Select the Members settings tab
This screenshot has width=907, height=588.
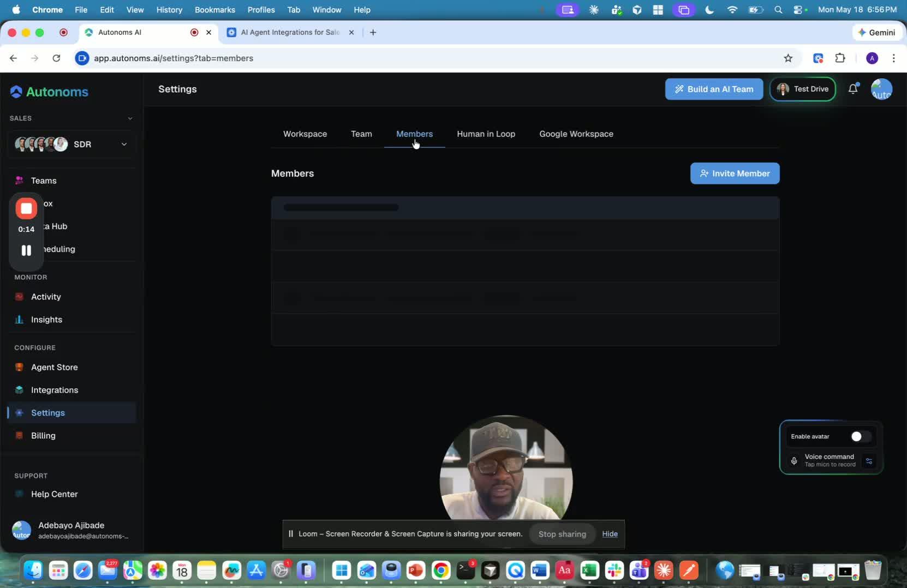click(x=414, y=134)
